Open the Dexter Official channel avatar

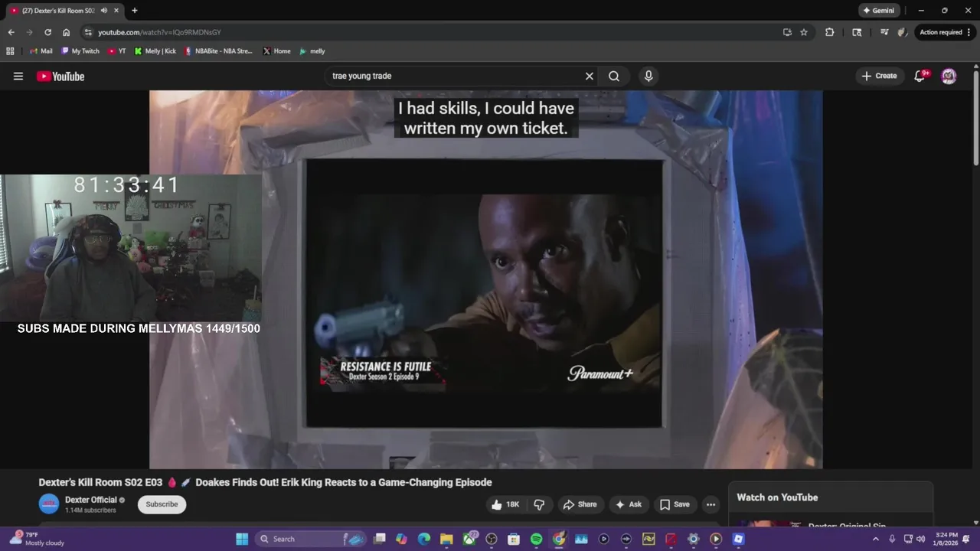(x=49, y=504)
